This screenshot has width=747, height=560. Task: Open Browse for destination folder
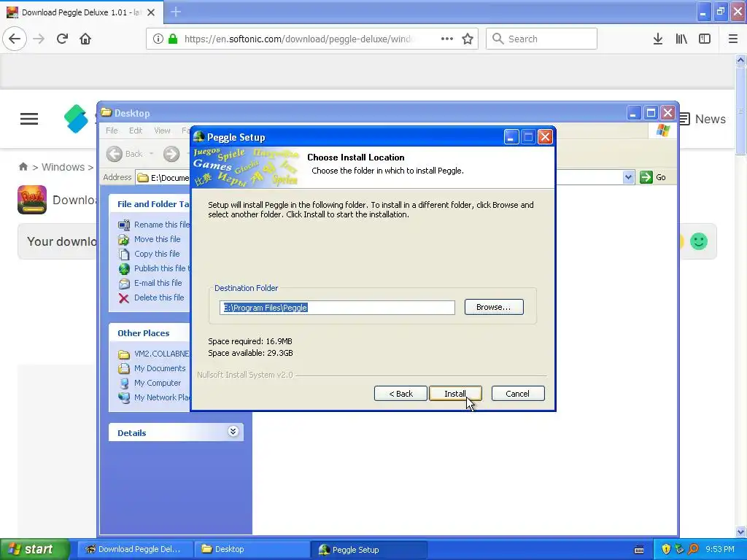click(494, 307)
